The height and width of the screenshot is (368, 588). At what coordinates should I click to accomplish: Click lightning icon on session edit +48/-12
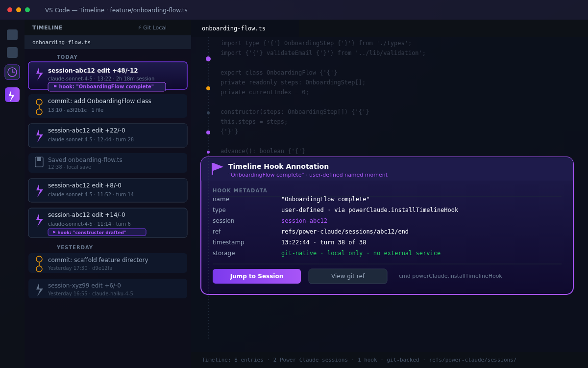[x=39, y=74]
